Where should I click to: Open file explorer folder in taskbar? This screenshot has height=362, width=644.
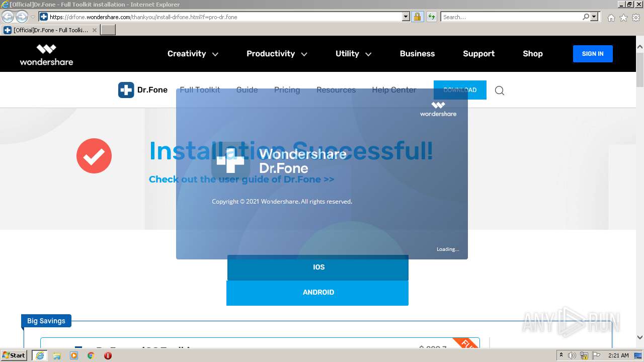[x=57, y=355]
